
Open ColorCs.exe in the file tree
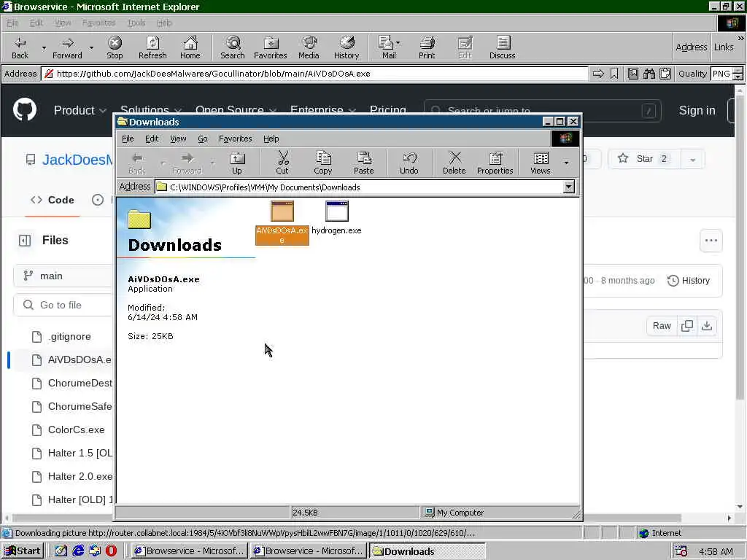[x=76, y=430]
